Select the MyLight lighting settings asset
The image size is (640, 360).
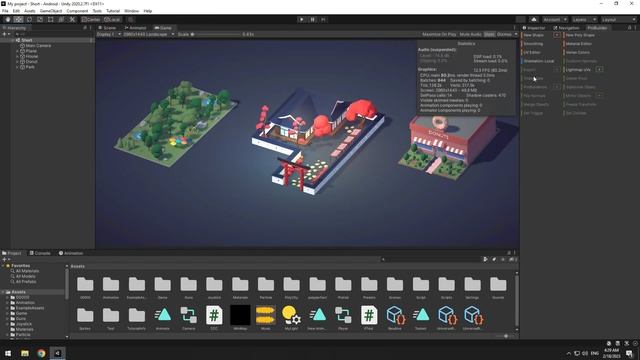pos(291,318)
